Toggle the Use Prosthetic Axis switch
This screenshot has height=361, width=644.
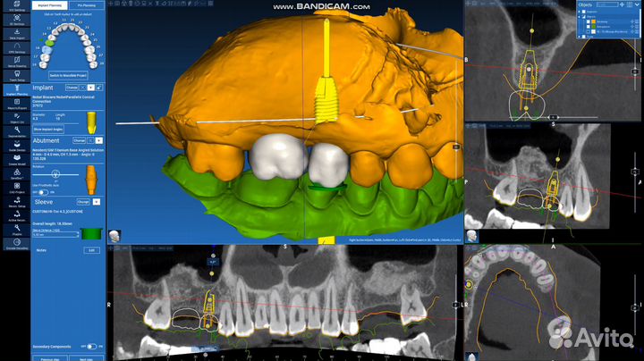(41, 191)
